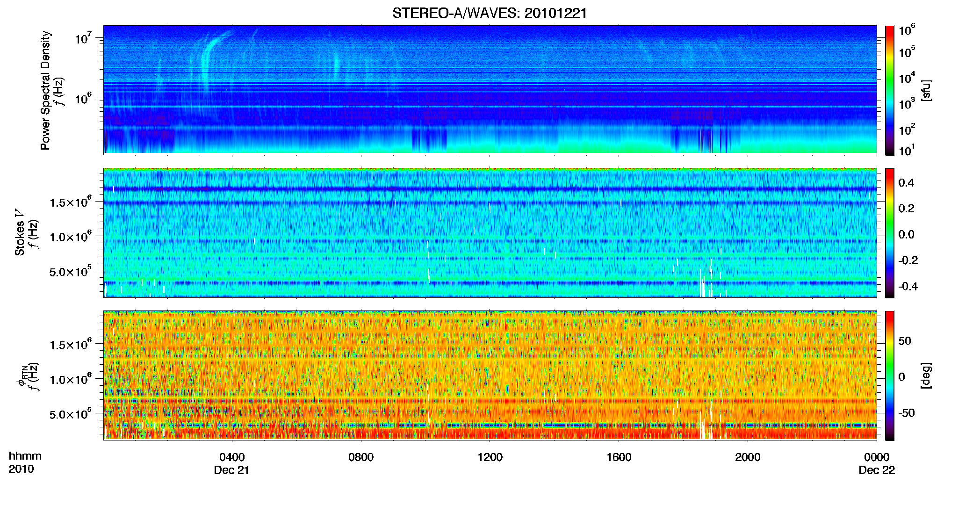Click the 0.0 tick on the Stokes V colorbar

(906, 235)
